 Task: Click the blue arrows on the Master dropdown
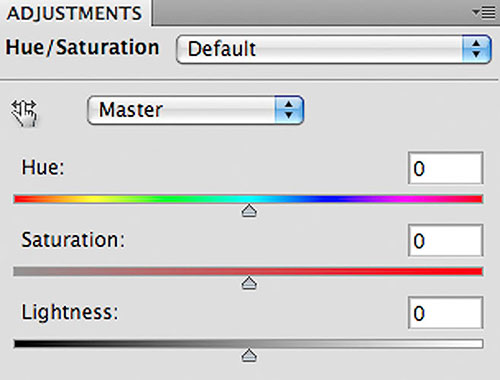289,110
